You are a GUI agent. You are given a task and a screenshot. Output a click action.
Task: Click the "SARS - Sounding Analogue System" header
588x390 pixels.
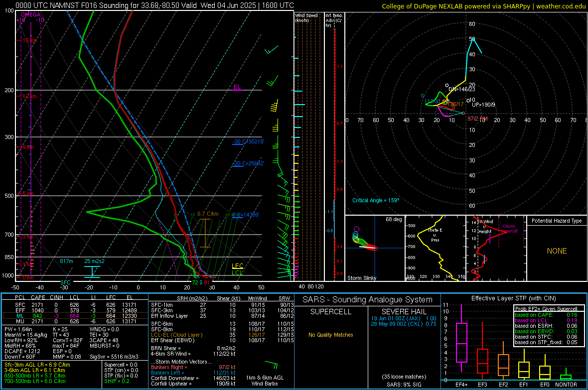tap(368, 299)
